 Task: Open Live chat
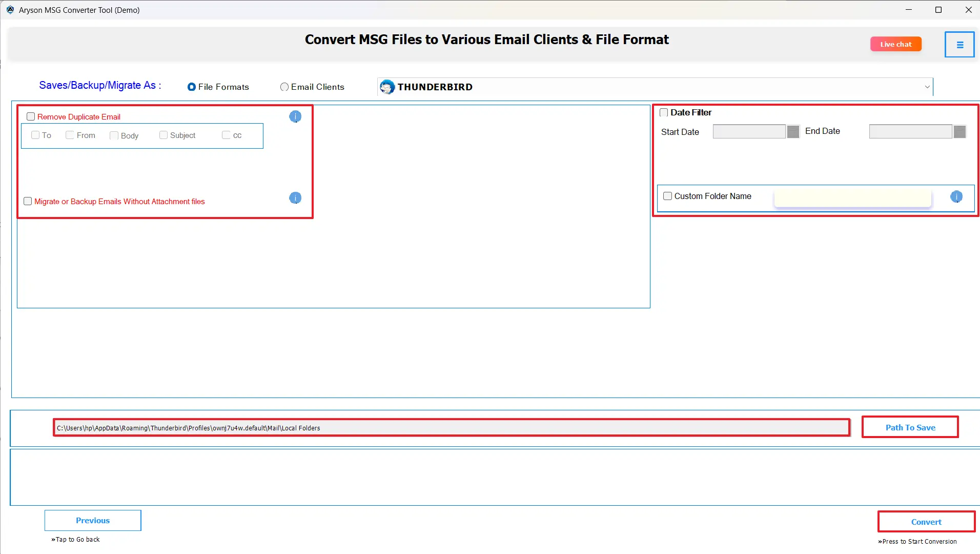point(895,44)
